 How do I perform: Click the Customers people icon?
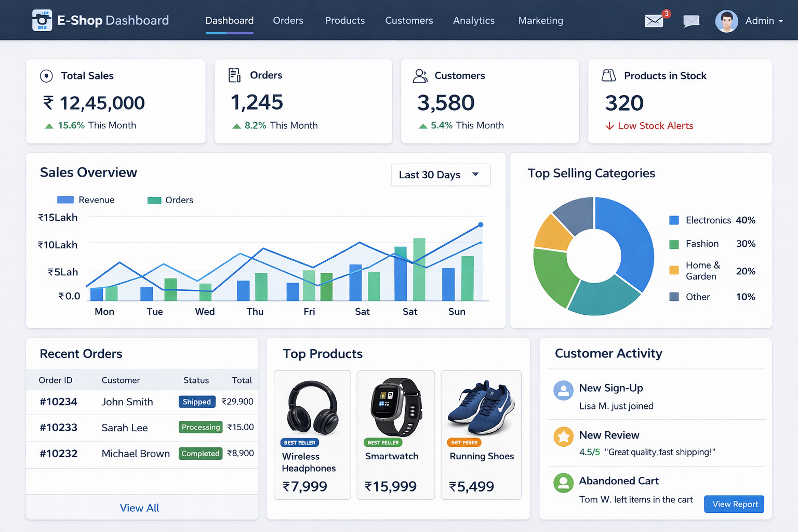coord(421,75)
